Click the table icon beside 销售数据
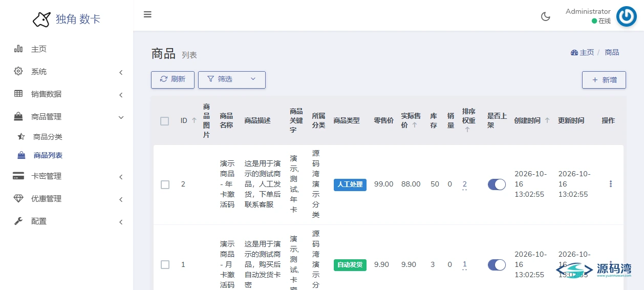The height and width of the screenshot is (290, 644). (x=18, y=94)
